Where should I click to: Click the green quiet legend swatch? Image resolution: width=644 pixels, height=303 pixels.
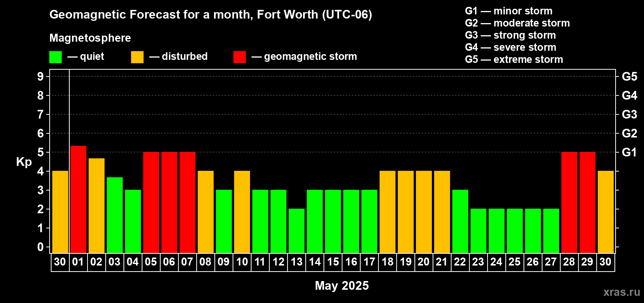point(55,57)
